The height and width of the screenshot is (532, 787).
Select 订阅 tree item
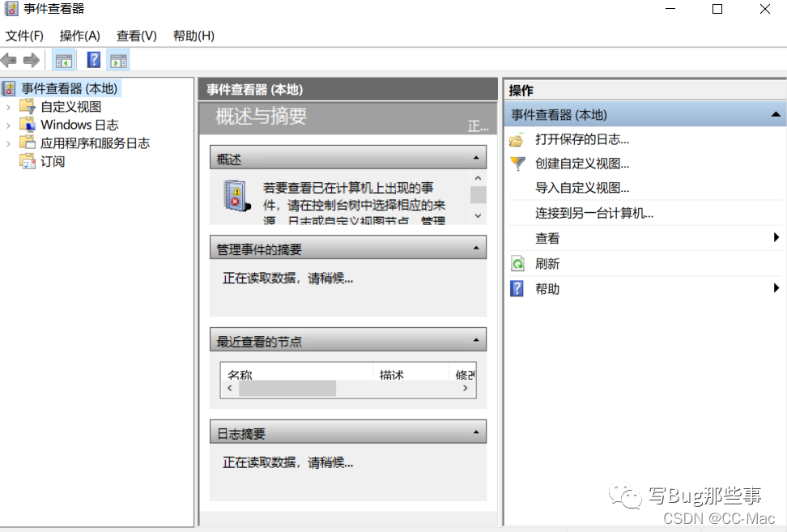pos(53,162)
